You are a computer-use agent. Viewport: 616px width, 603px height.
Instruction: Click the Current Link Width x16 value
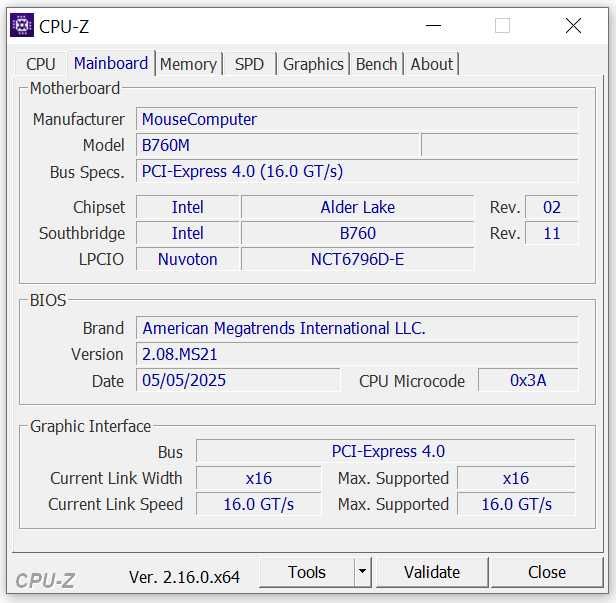point(258,478)
